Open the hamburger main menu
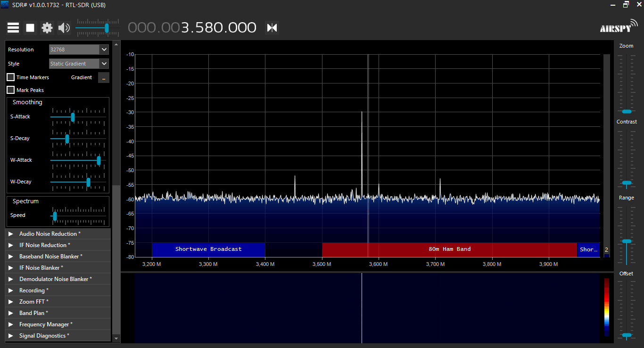644x348 pixels. (13, 28)
